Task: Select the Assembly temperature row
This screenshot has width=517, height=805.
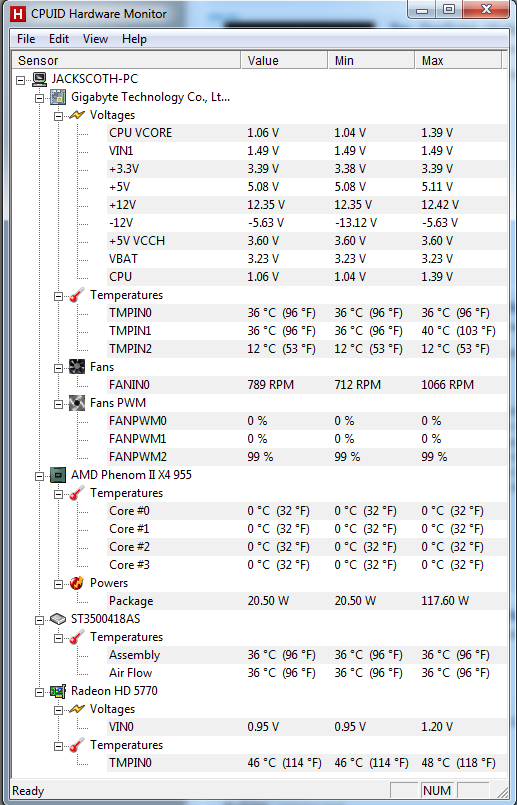Action: (x=307, y=655)
